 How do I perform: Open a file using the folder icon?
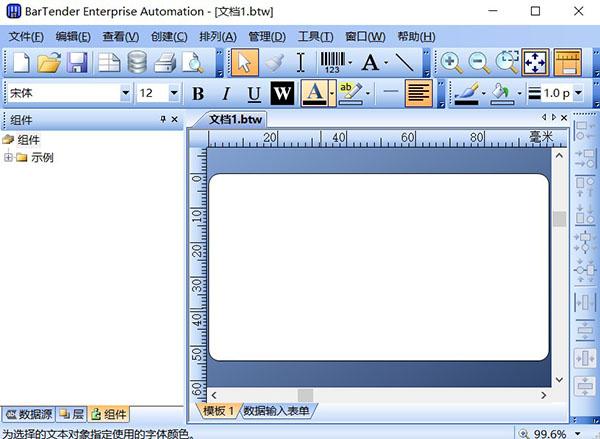49,62
